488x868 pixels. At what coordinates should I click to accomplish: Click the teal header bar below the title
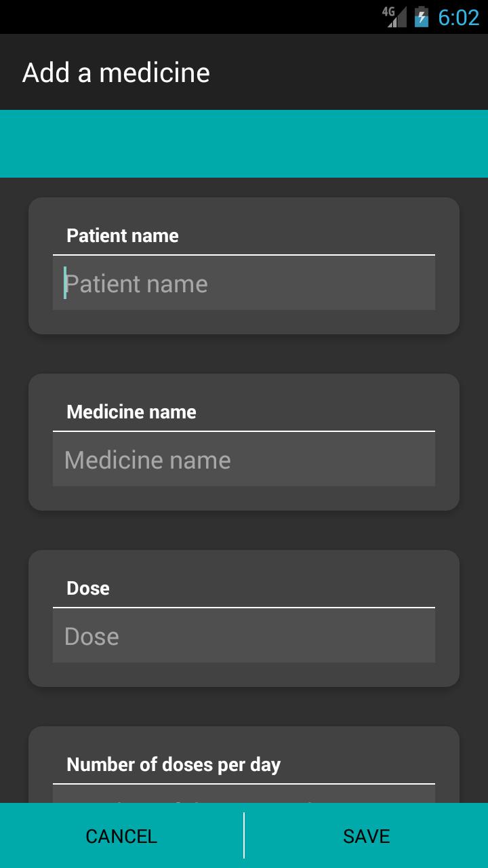pos(244,142)
